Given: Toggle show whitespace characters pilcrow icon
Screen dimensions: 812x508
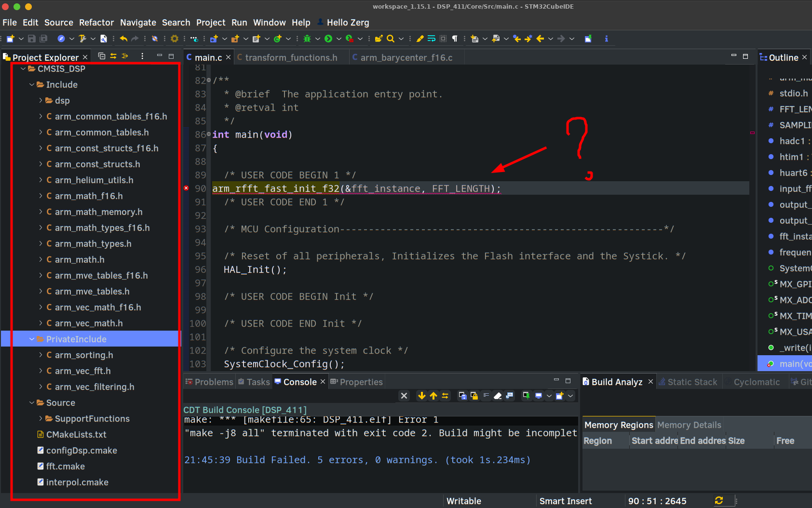Looking at the screenshot, I should (x=455, y=39).
